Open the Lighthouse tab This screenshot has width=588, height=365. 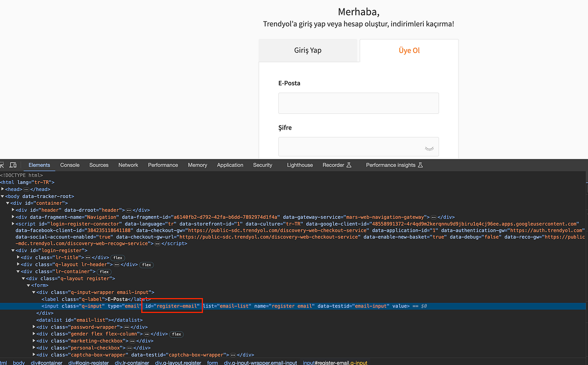300,165
